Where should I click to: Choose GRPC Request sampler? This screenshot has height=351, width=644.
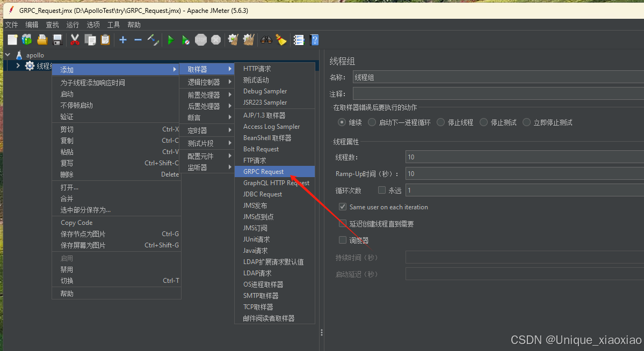point(275,172)
